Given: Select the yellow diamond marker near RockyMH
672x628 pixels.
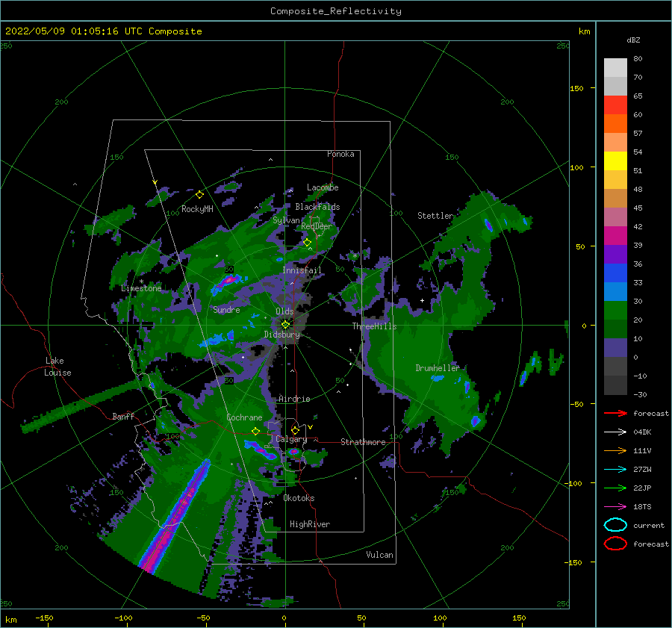Looking at the screenshot, I should (199, 195).
